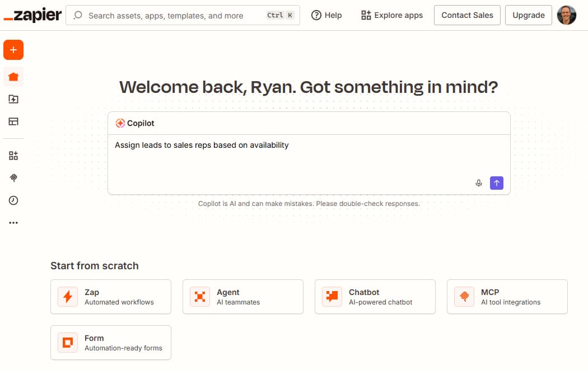Screen dimensions: 588x370
Task: Open the Apps grid icon in sidebar
Action: 13,156
